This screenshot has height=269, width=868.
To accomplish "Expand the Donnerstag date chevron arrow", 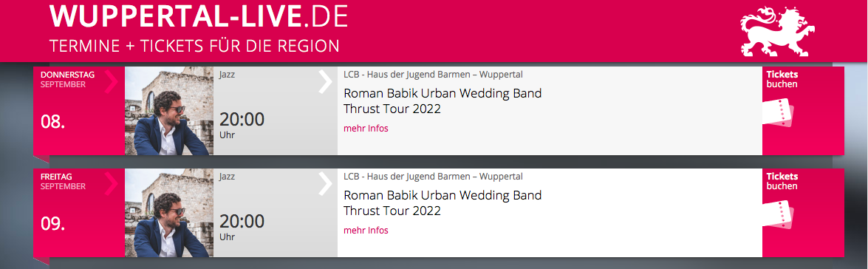I will (x=111, y=81).
